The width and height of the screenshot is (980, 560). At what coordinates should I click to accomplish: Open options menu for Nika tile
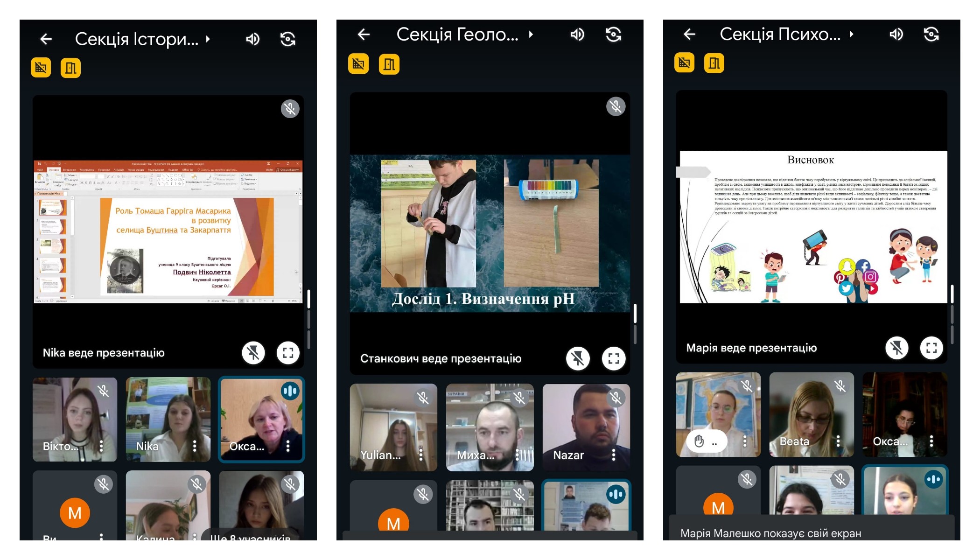[195, 446]
